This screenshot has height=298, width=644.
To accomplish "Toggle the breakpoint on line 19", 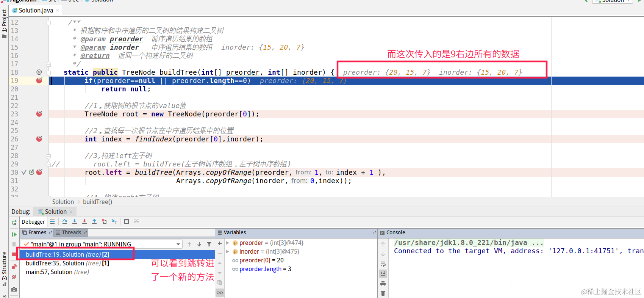I will 39,80.
